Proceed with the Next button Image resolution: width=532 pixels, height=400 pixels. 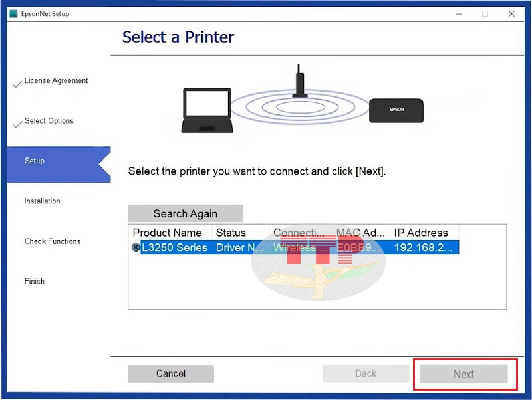[x=464, y=374]
